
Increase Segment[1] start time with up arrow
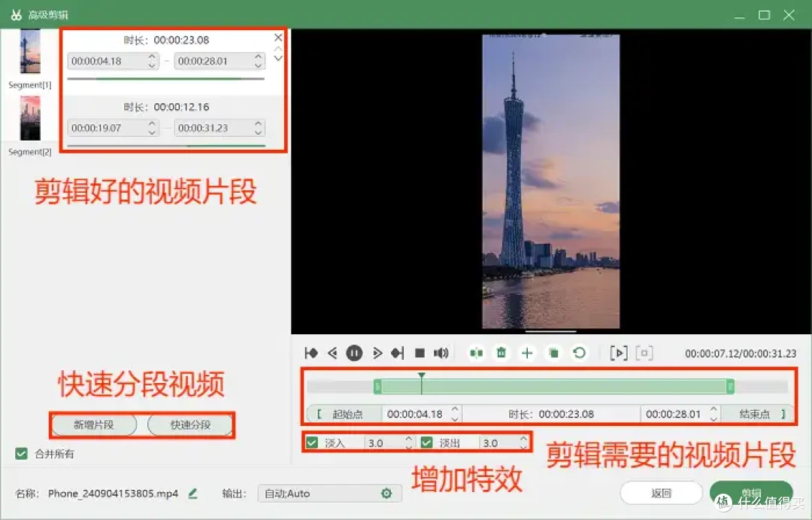click(x=152, y=56)
